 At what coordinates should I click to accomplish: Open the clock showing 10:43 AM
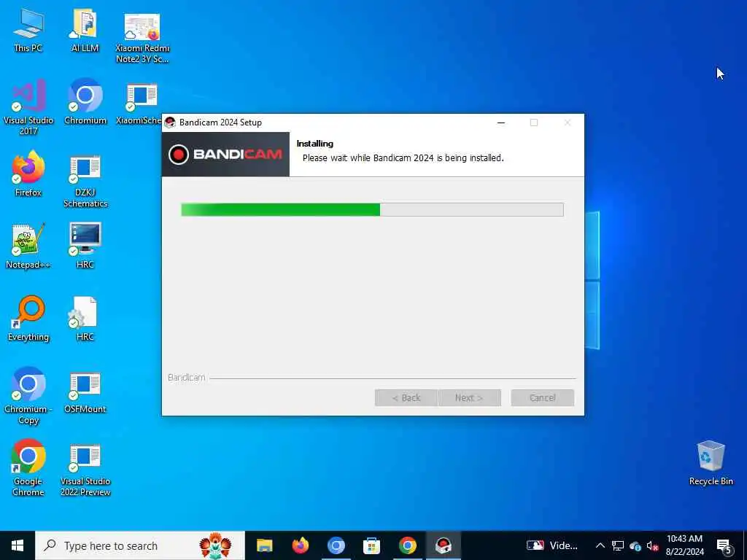point(684,545)
